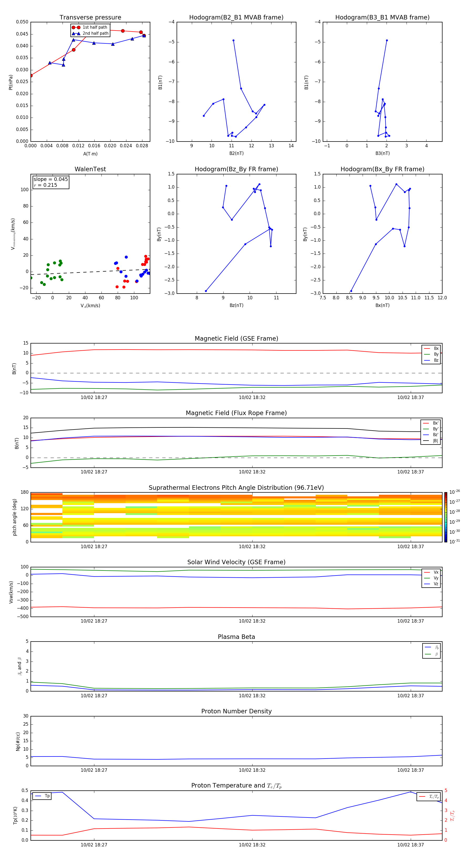Click the 'A(T·m)' x-axis label
The width and height of the screenshot is (473, 868).
click(x=90, y=154)
